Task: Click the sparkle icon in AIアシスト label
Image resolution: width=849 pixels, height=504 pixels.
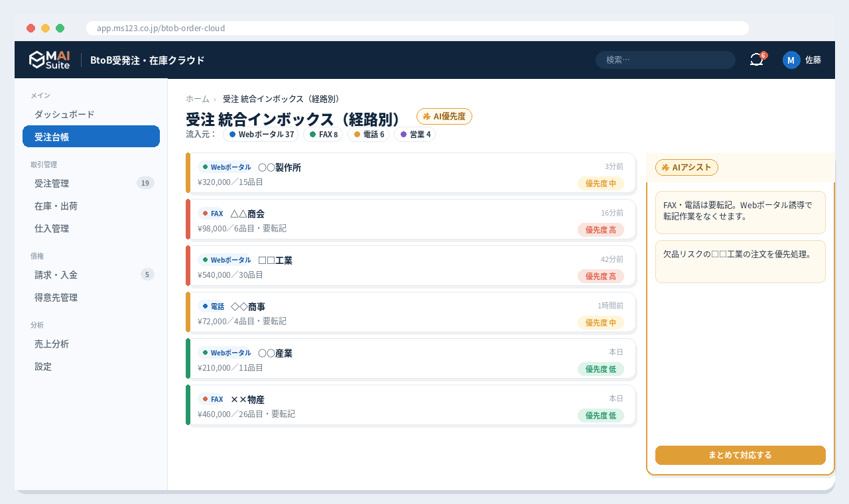Action: tap(665, 167)
